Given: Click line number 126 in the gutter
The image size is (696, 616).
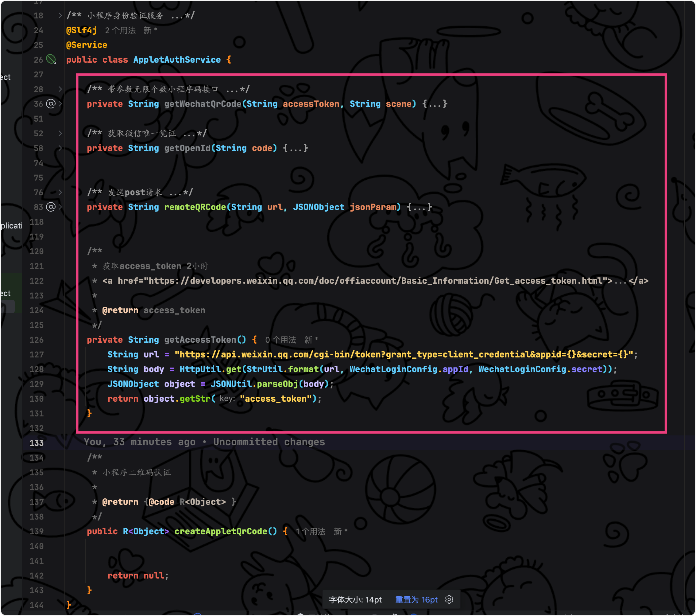Looking at the screenshot, I should point(37,340).
